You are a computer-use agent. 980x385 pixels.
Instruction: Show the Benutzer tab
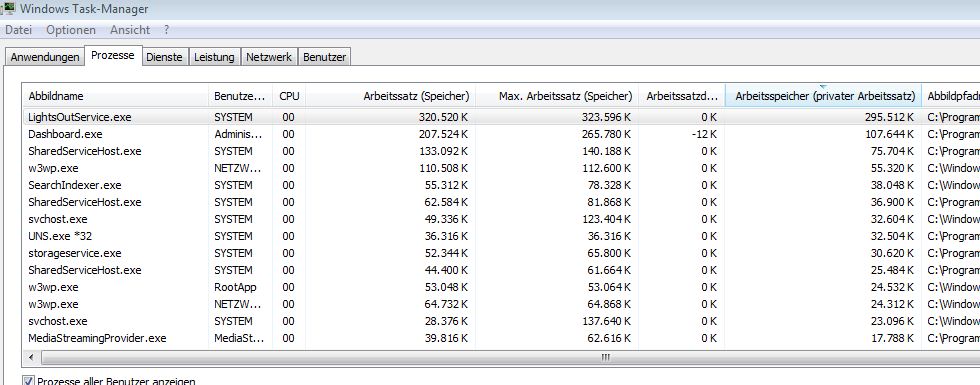click(x=324, y=57)
